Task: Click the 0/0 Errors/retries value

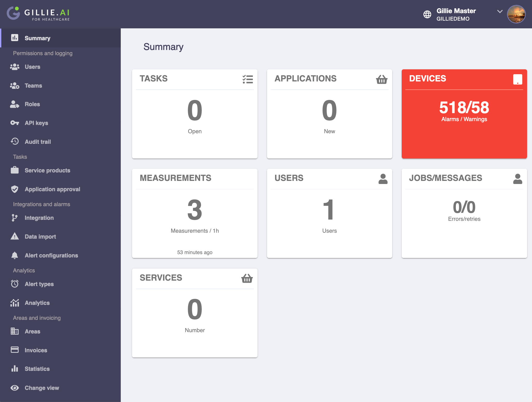Action: pyautogui.click(x=464, y=207)
